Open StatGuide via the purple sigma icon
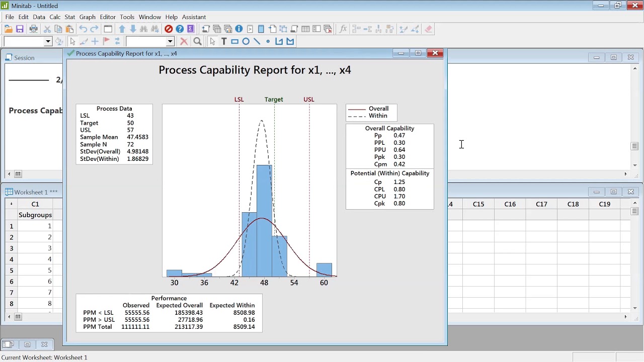 [191, 29]
